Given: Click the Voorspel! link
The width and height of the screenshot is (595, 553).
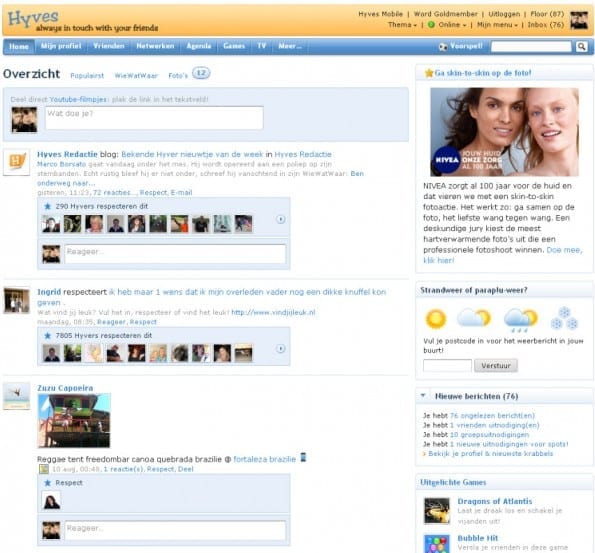Looking at the screenshot, I should [x=466, y=46].
